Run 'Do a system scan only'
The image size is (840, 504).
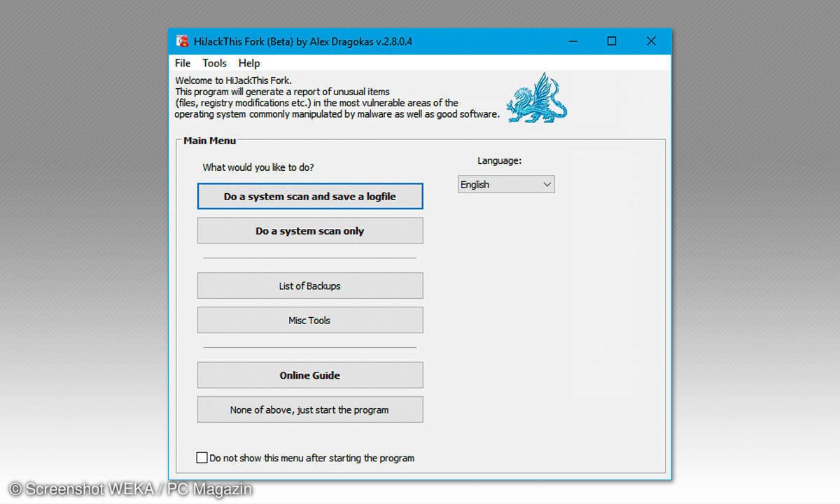(310, 231)
